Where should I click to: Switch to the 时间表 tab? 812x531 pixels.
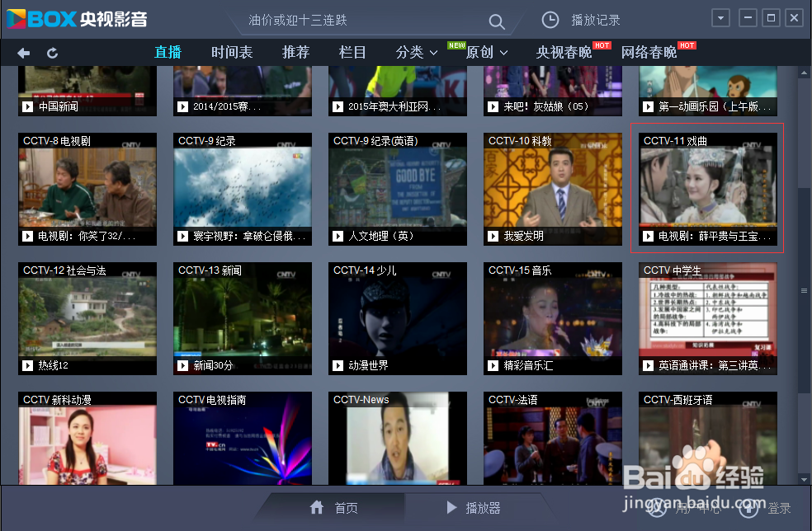coord(232,52)
